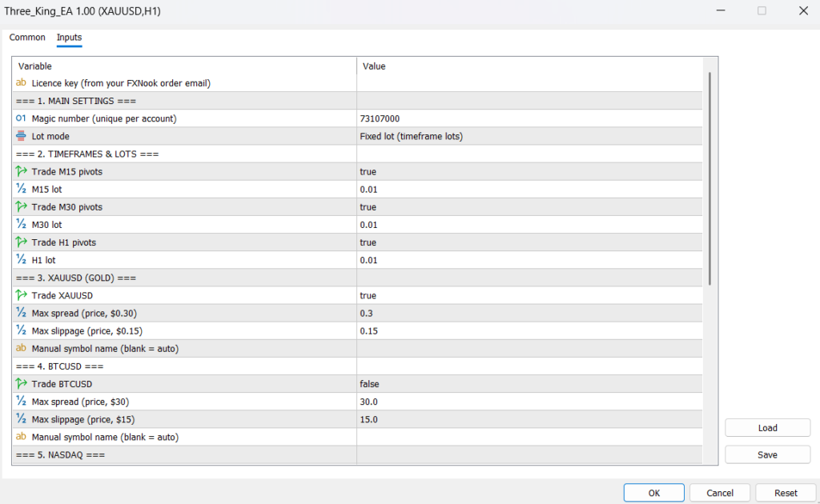Click the fraction icon beside Max slippage $0.15
The width and height of the screenshot is (820, 504).
point(21,330)
